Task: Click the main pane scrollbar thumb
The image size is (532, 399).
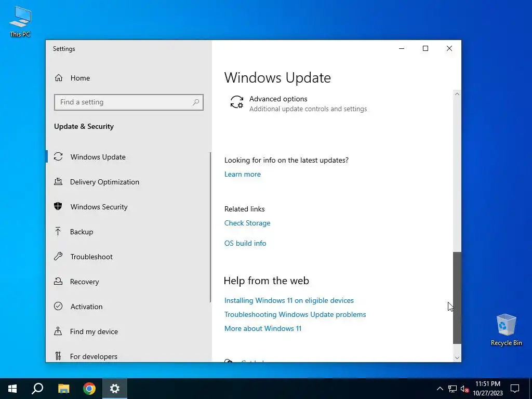Action: (457, 298)
